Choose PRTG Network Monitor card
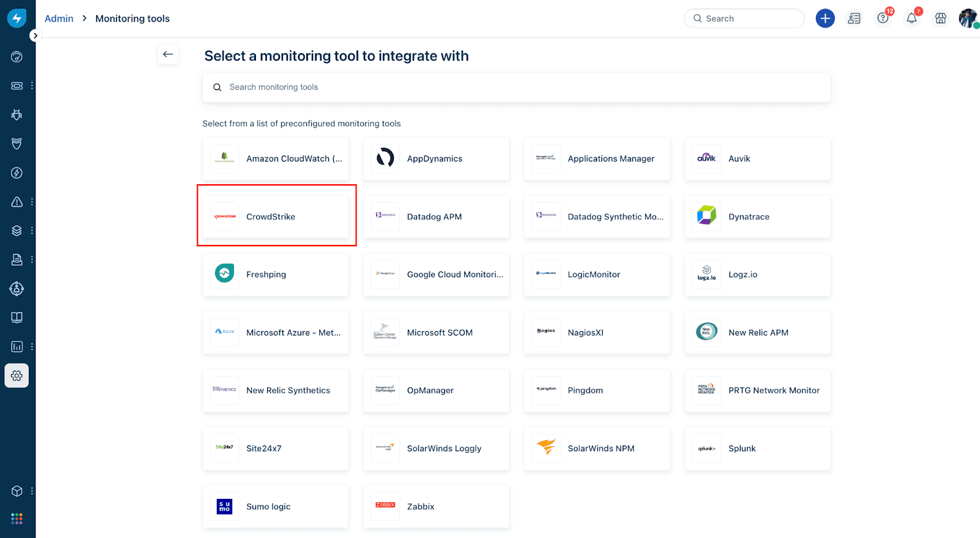Screen dimensions: 980x538 758,390
